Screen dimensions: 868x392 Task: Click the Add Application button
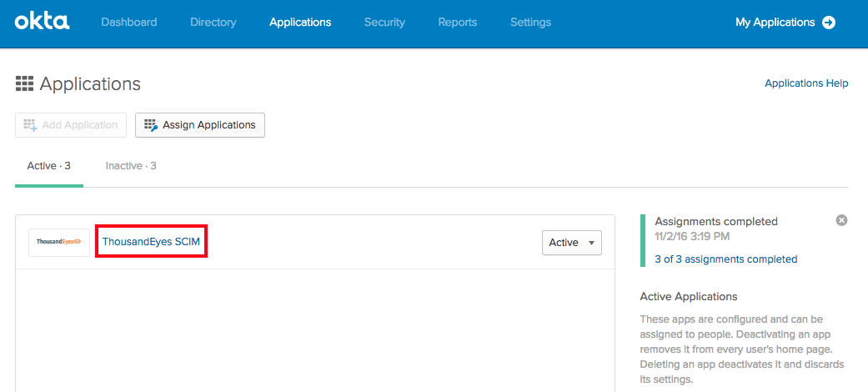[x=71, y=125]
